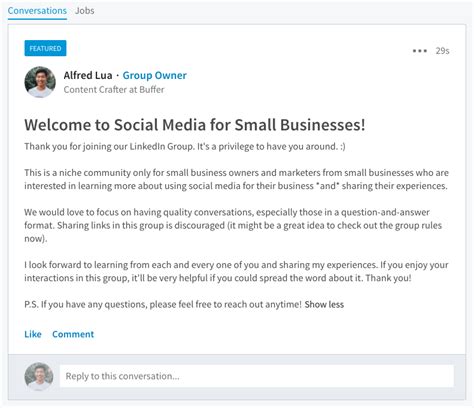Screen dimensions: 474x408
Task: Like the welcome post
Action: (33, 334)
